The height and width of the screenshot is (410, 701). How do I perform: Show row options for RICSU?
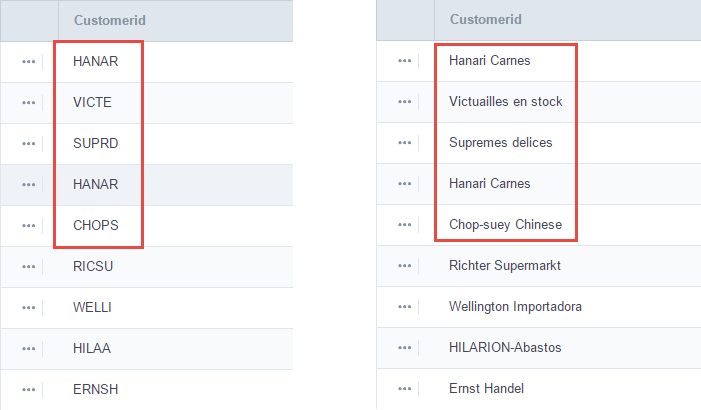point(28,266)
